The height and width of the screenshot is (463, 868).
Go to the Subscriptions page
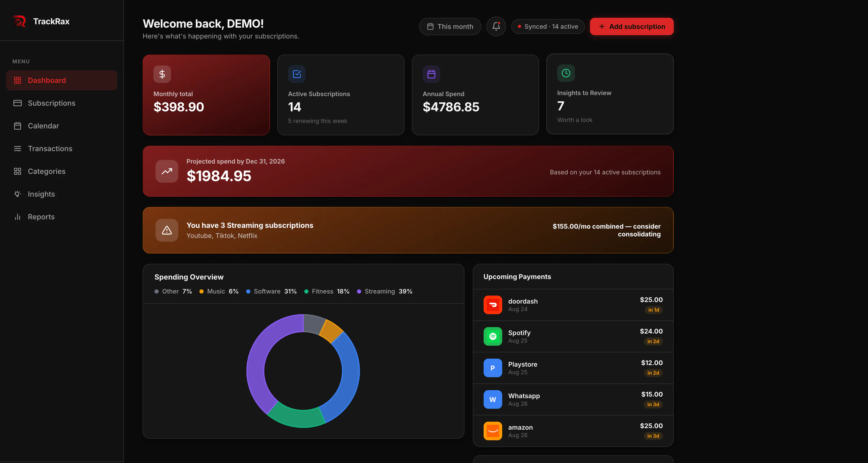click(x=62, y=103)
